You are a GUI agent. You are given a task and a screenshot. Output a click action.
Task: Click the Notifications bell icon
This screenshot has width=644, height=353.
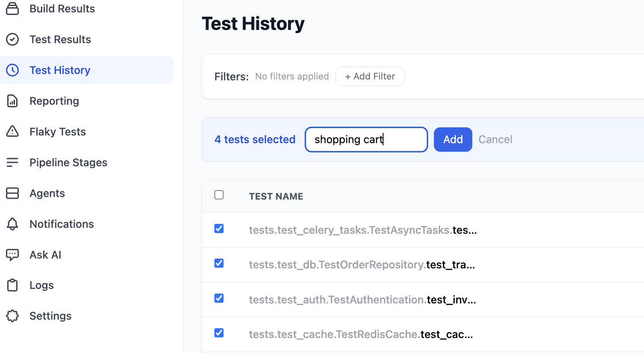(12, 224)
